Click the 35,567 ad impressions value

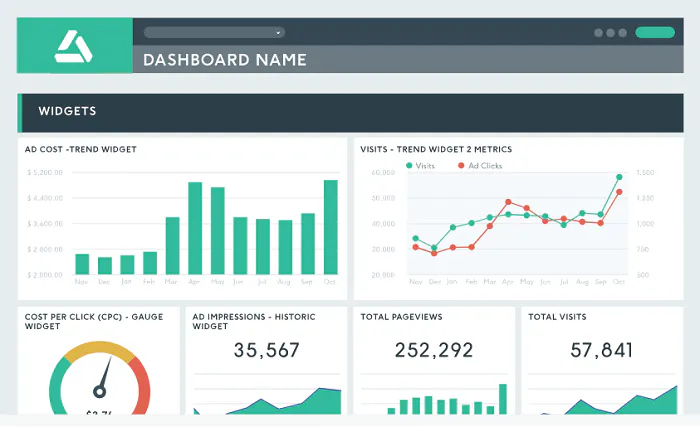266,350
